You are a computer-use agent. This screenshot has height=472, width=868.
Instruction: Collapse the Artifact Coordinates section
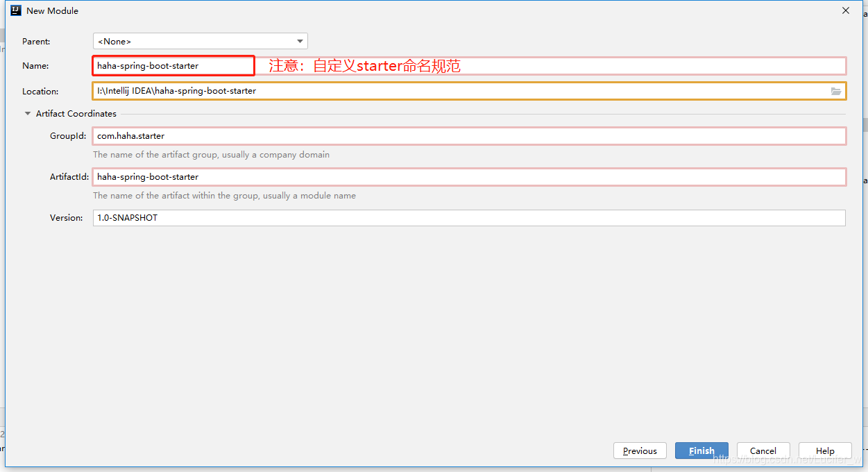click(28, 113)
